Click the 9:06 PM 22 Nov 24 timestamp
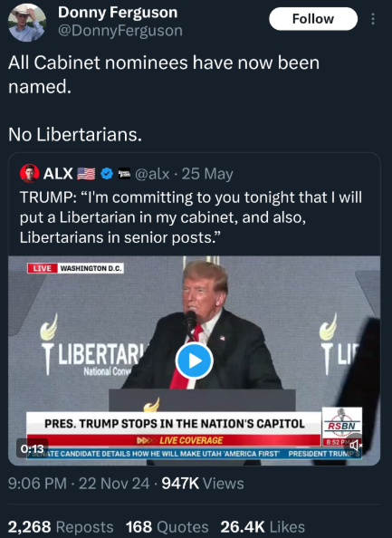 79,484
